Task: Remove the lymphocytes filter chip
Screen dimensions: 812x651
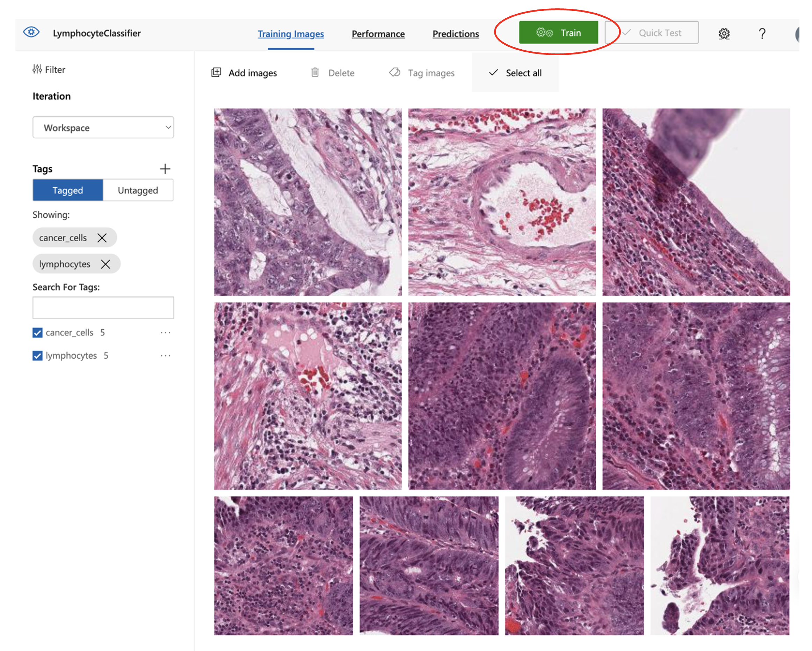Action: [x=106, y=264]
